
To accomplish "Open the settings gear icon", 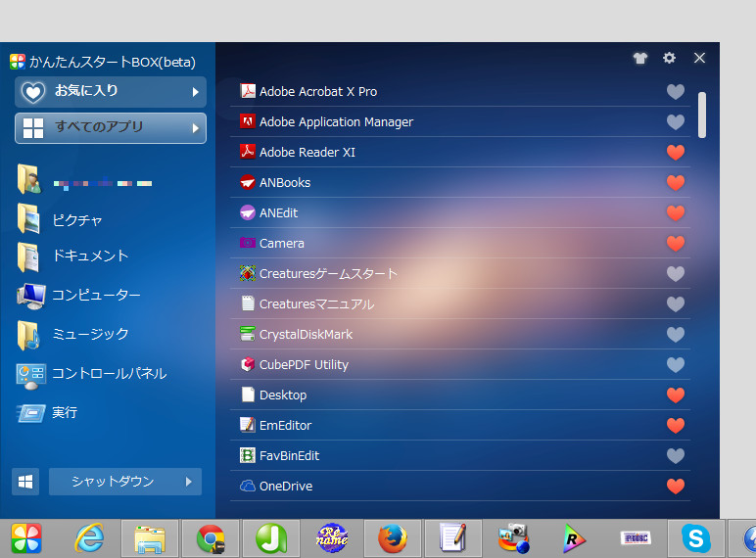I will tap(669, 58).
